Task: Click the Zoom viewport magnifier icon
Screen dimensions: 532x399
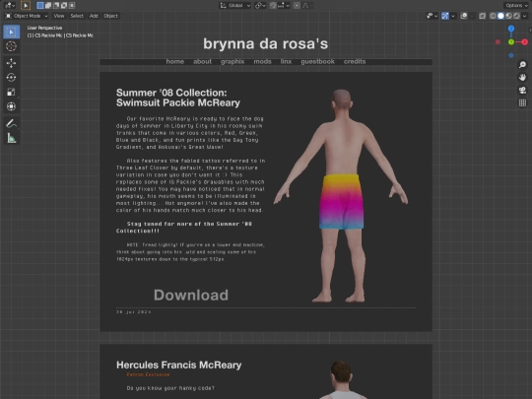Action: point(522,64)
